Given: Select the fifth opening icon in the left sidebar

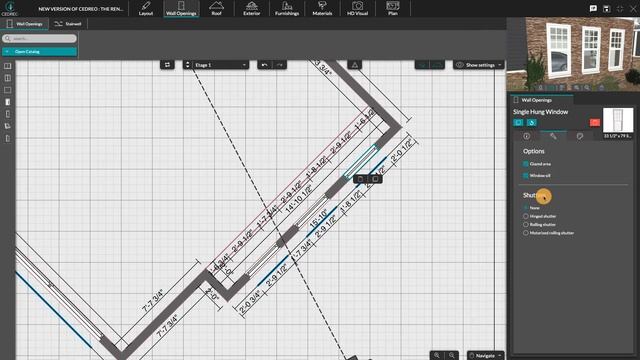Looking at the screenshot, I should pyautogui.click(x=8, y=114).
